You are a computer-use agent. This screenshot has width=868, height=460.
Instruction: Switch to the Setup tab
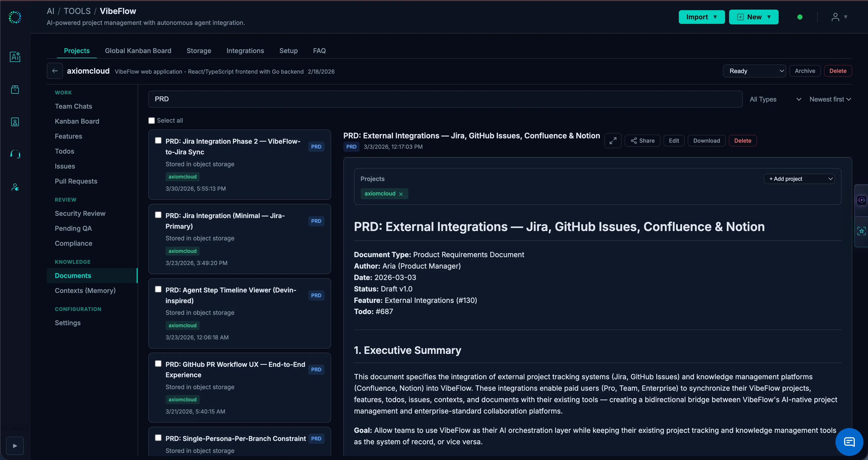(288, 51)
